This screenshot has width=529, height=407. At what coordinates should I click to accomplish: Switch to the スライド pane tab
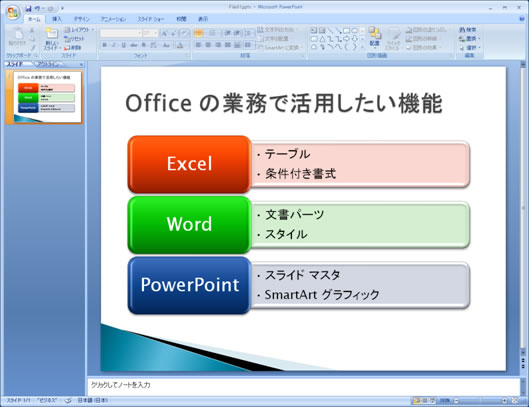click(x=16, y=64)
